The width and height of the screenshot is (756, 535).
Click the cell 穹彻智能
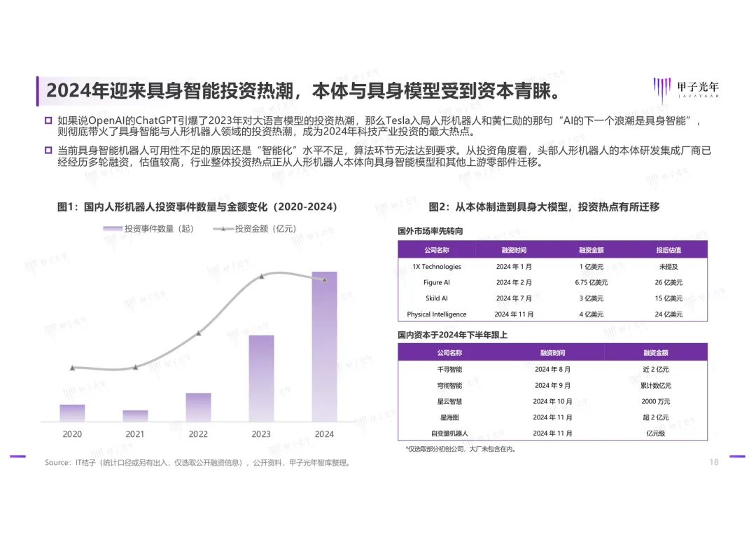click(x=450, y=386)
